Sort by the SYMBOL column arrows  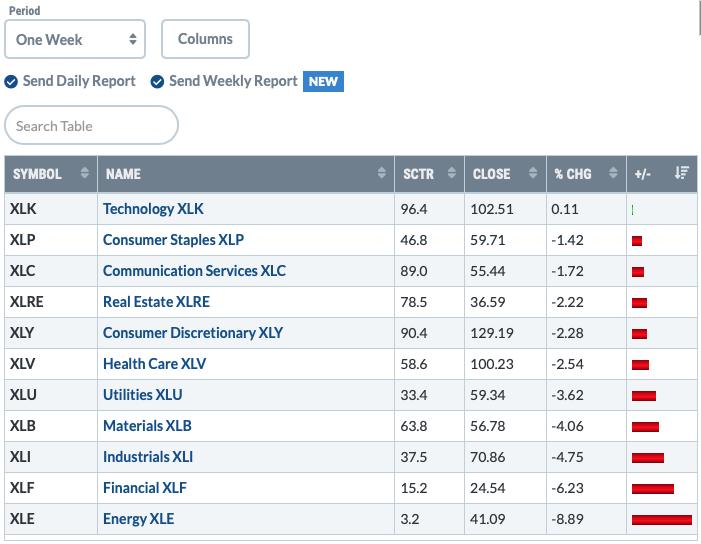click(84, 173)
